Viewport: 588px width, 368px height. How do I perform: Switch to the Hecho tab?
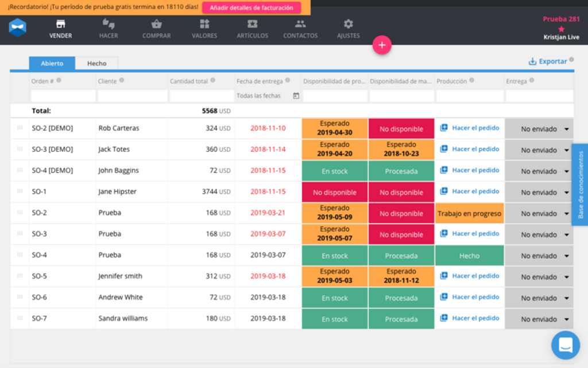tap(96, 63)
